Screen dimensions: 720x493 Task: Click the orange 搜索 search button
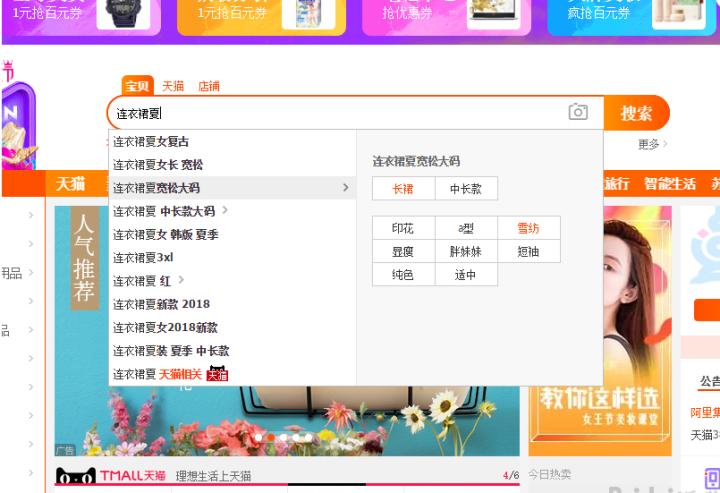pyautogui.click(x=636, y=113)
